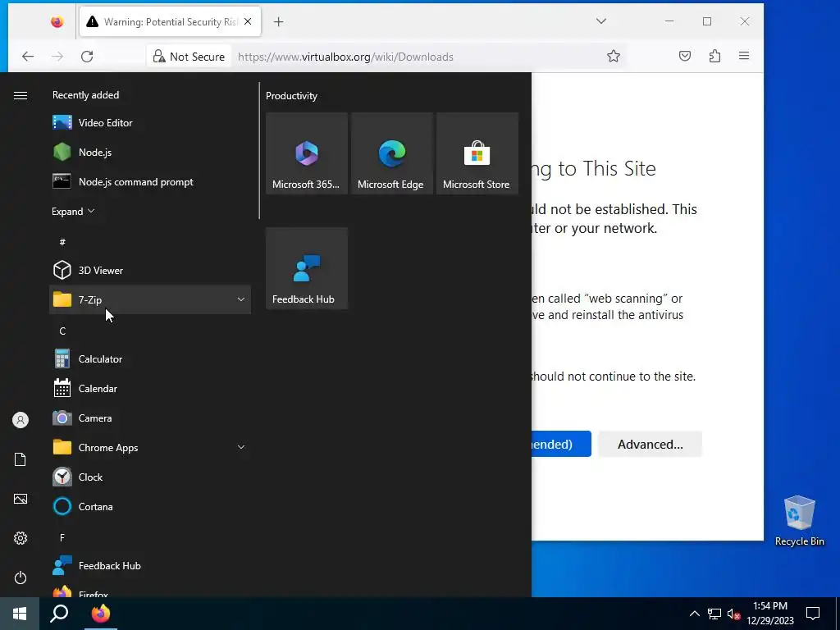Open Feedback Hub in the app list
840x630 pixels.
(150, 566)
